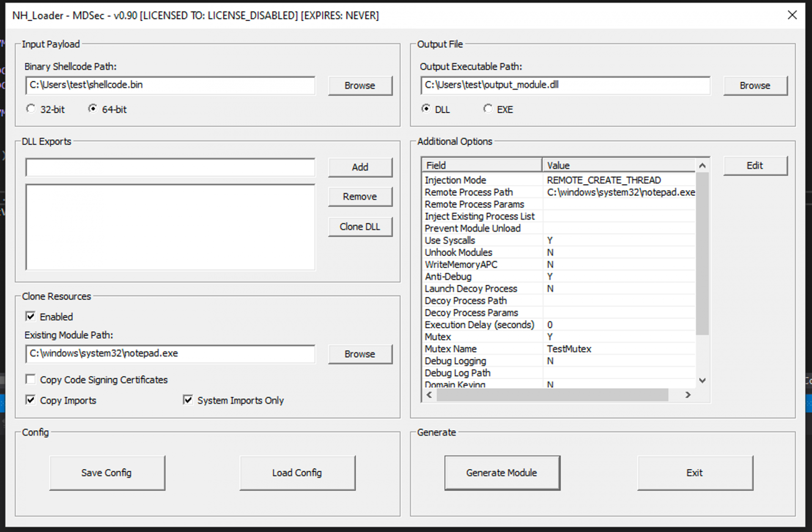Click the Field column header
This screenshot has width=812, height=532.
pyautogui.click(x=481, y=165)
